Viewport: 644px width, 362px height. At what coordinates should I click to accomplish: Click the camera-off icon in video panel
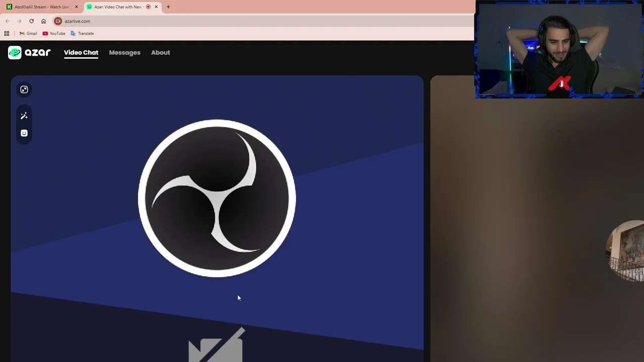217,345
